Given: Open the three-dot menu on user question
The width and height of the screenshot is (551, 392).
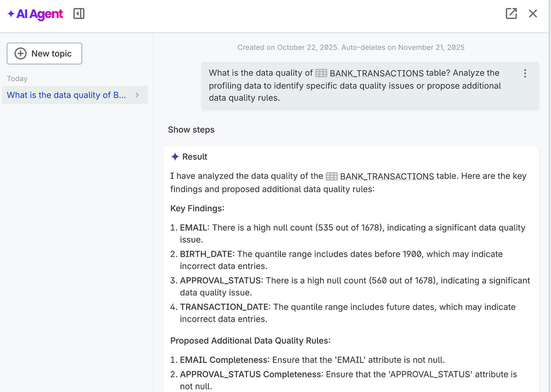Looking at the screenshot, I should [525, 73].
